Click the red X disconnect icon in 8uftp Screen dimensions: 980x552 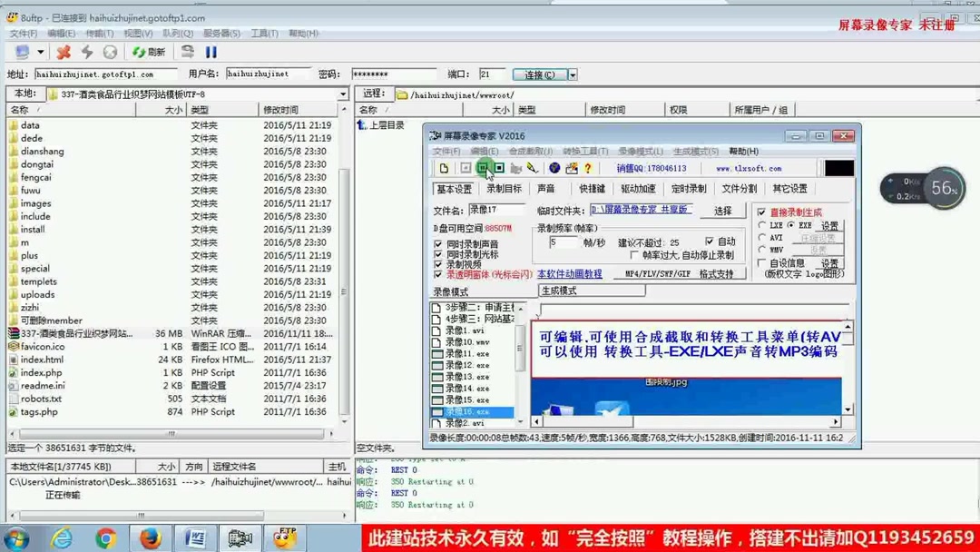pyautogui.click(x=64, y=52)
